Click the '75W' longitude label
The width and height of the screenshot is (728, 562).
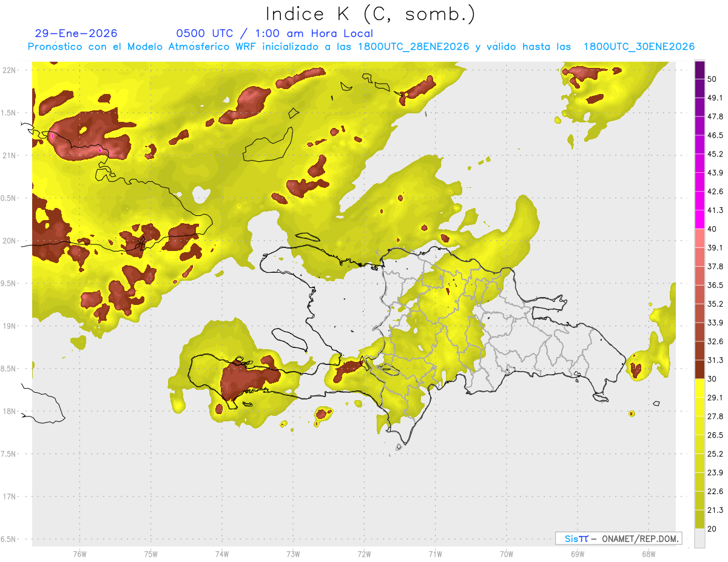pyautogui.click(x=150, y=554)
